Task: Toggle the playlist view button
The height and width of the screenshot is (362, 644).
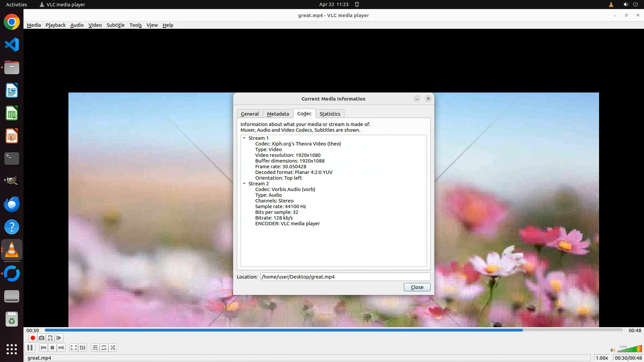Action: coord(95,348)
